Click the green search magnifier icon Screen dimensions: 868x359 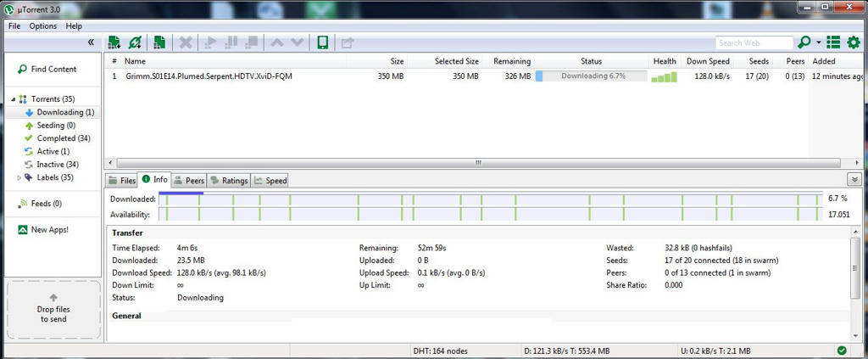point(804,42)
